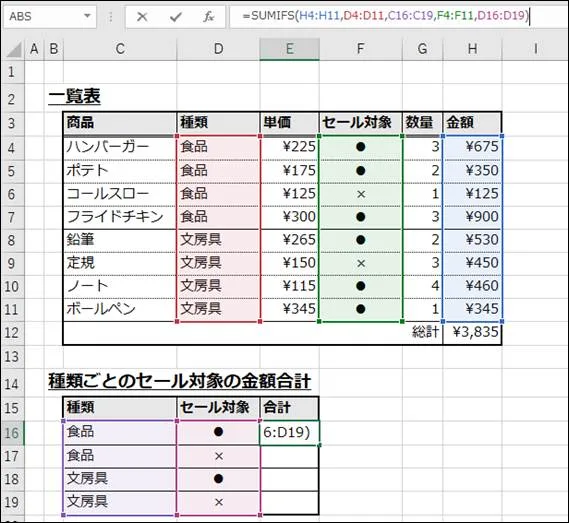Select the 定規 cell
The image size is (569, 523).
(x=120, y=263)
